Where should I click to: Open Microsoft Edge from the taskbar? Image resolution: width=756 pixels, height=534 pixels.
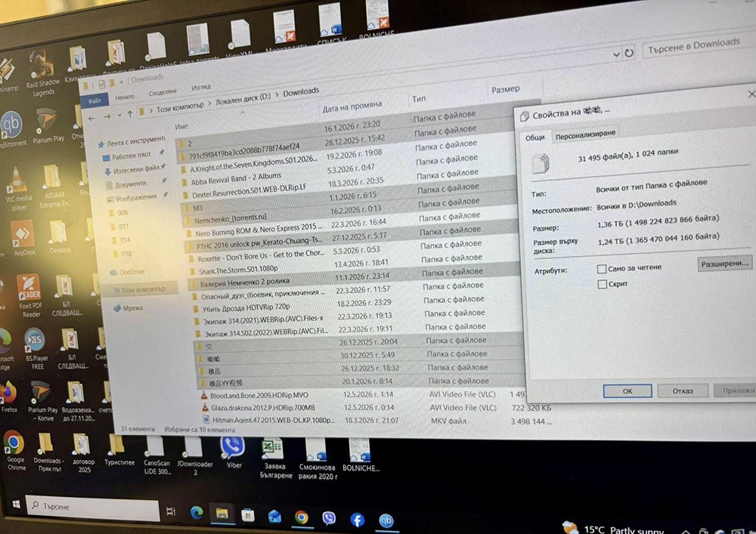[197, 514]
